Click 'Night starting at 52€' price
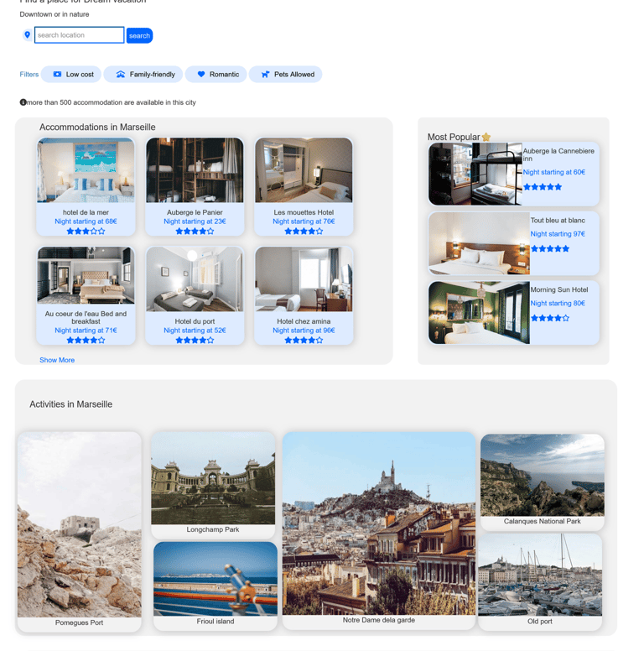Screen dimensions: 644x651 coord(195,330)
